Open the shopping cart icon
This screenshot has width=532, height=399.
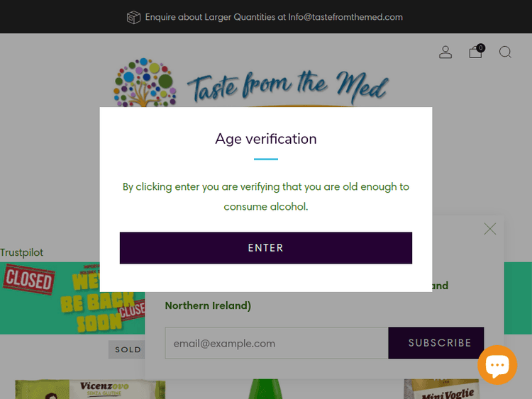tap(475, 52)
